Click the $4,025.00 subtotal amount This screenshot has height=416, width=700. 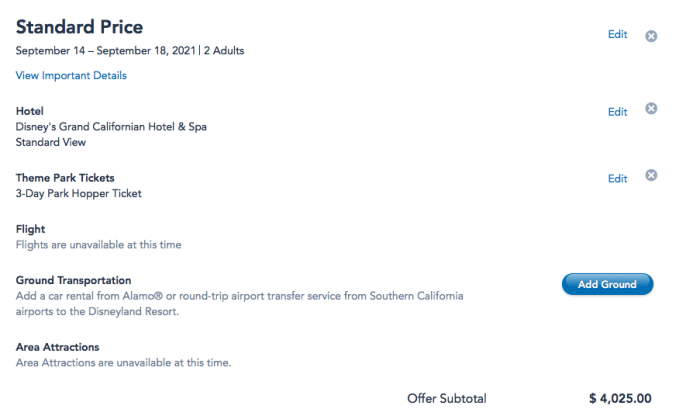[x=620, y=398]
